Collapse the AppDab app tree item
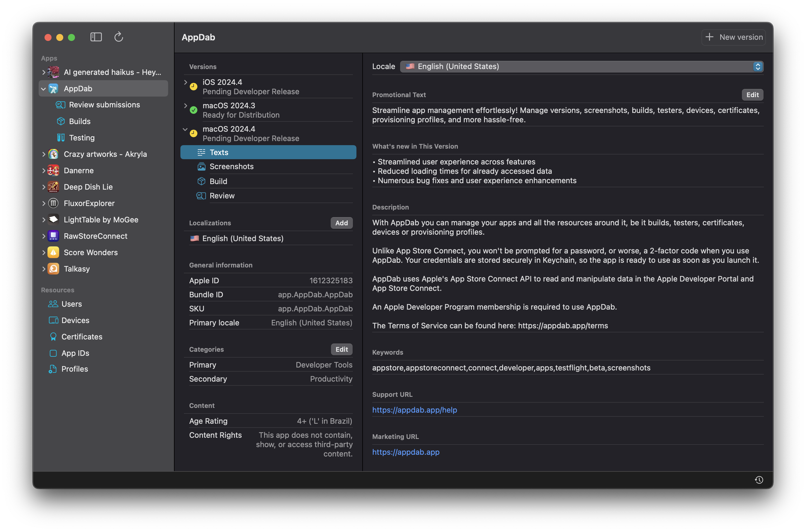Viewport: 806px width, 532px height. click(x=43, y=89)
